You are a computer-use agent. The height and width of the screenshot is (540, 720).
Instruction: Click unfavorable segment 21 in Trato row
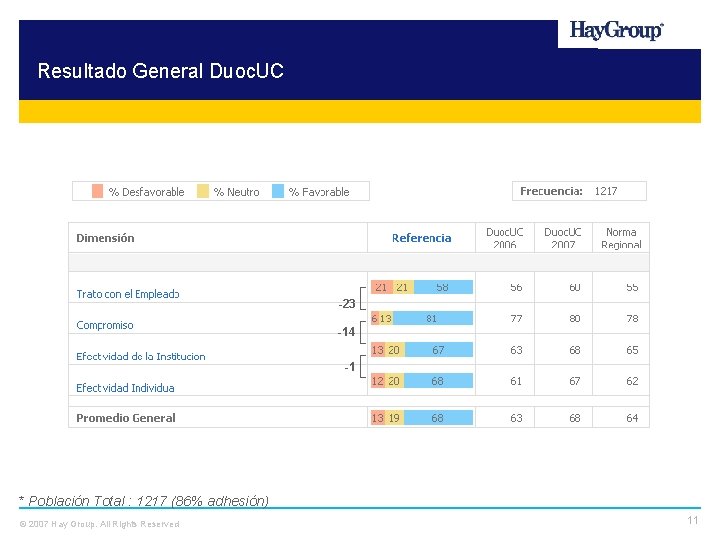[382, 287]
